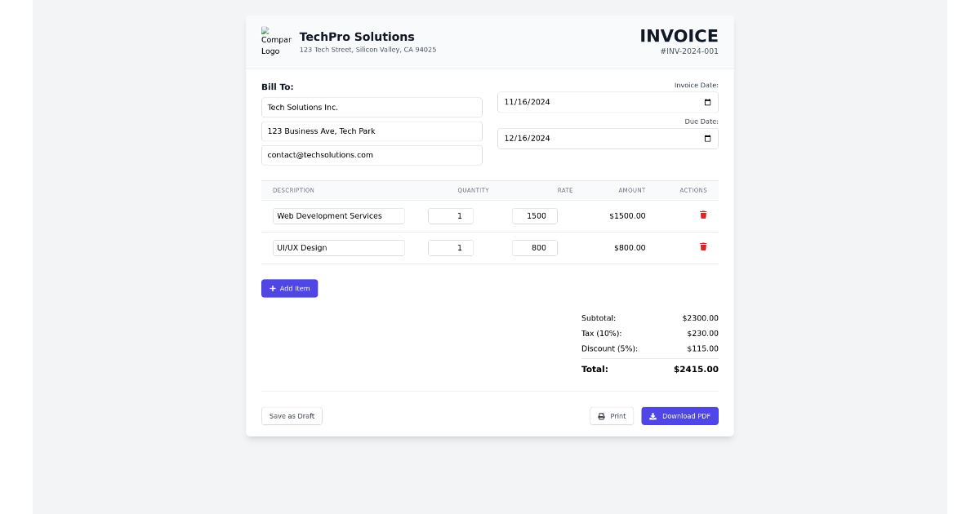Click the Due Date field 12/16/2024
This screenshot has height=514, width=980.
point(572,139)
